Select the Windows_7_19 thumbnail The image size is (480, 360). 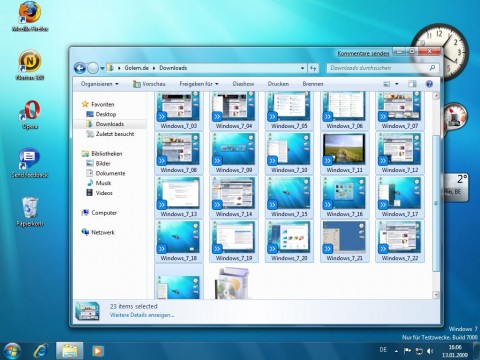pos(234,241)
